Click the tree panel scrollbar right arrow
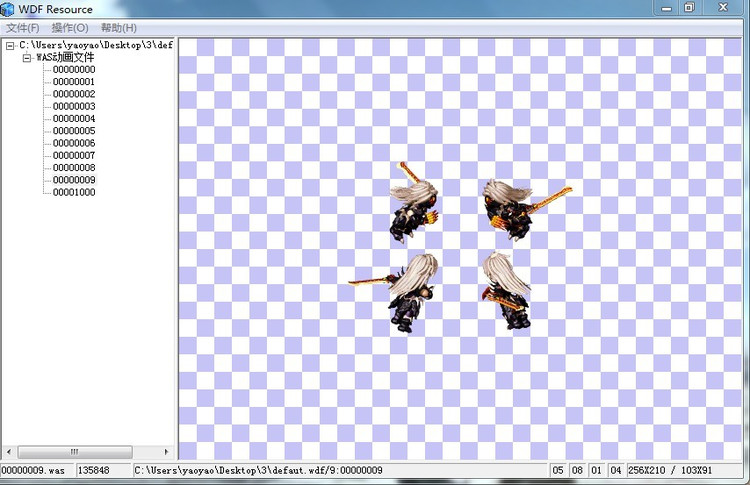This screenshot has height=485, width=750. tap(166, 452)
